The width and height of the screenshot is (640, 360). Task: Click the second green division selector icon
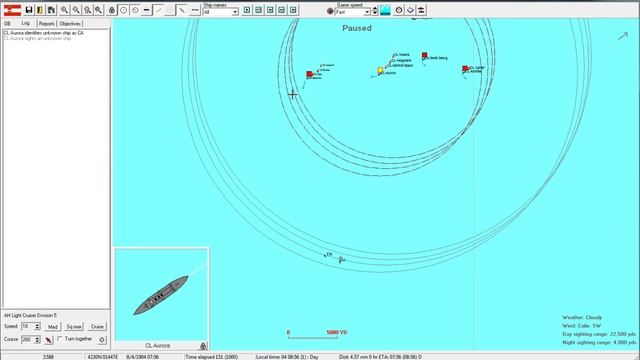pos(258,10)
